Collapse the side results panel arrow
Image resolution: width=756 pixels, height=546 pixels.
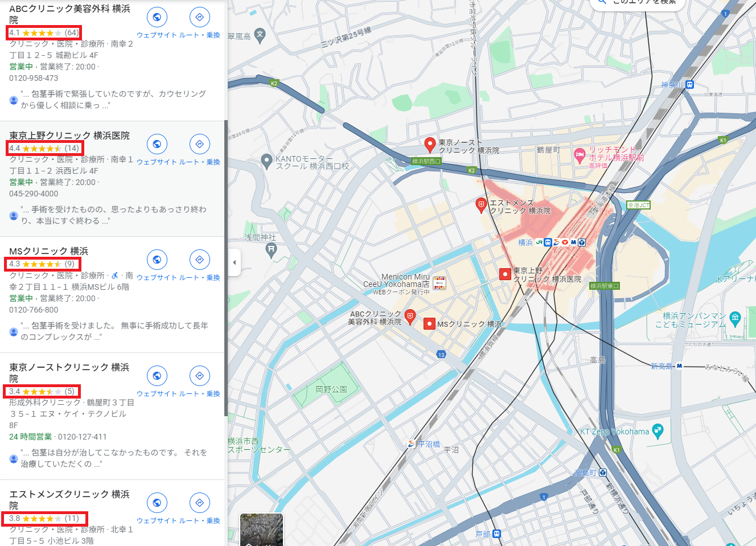pyautogui.click(x=234, y=262)
